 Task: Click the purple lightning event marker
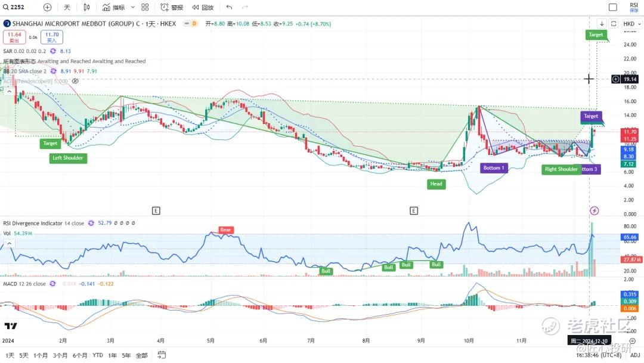(x=595, y=210)
